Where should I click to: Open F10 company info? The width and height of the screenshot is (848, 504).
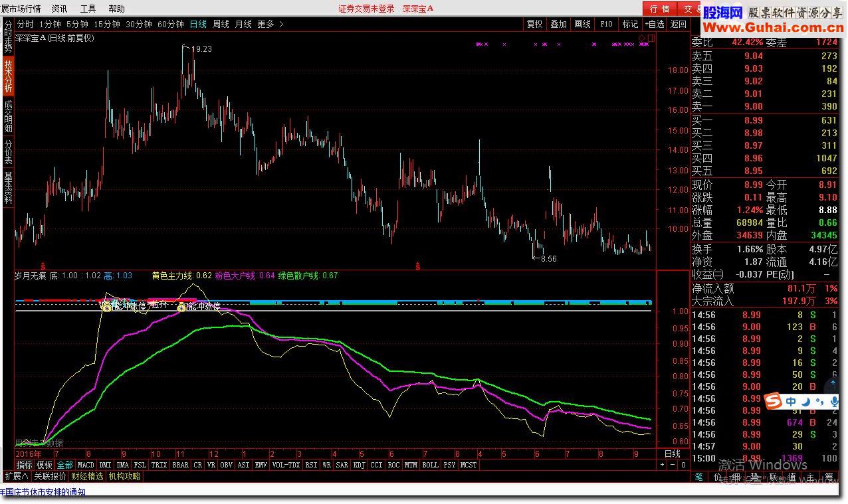(x=606, y=24)
